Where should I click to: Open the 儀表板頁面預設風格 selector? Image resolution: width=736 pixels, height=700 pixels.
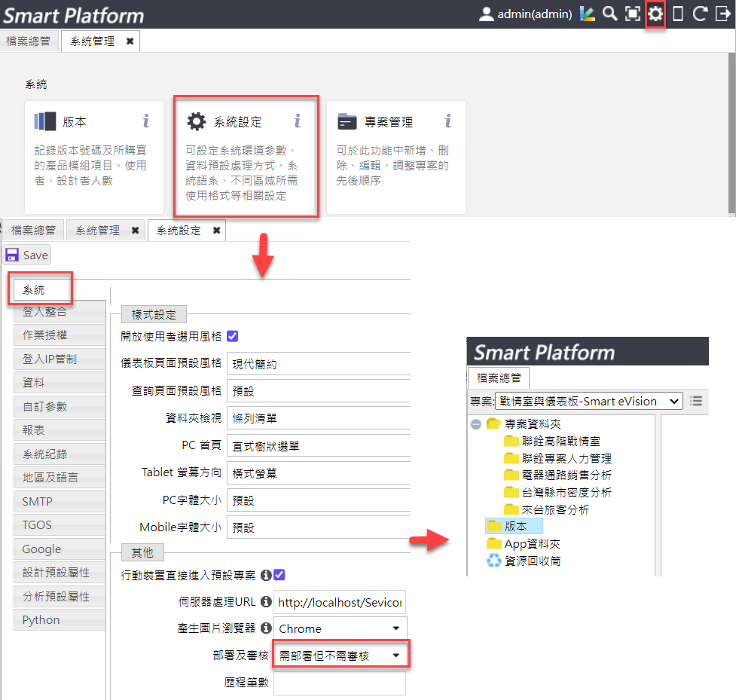(318, 364)
